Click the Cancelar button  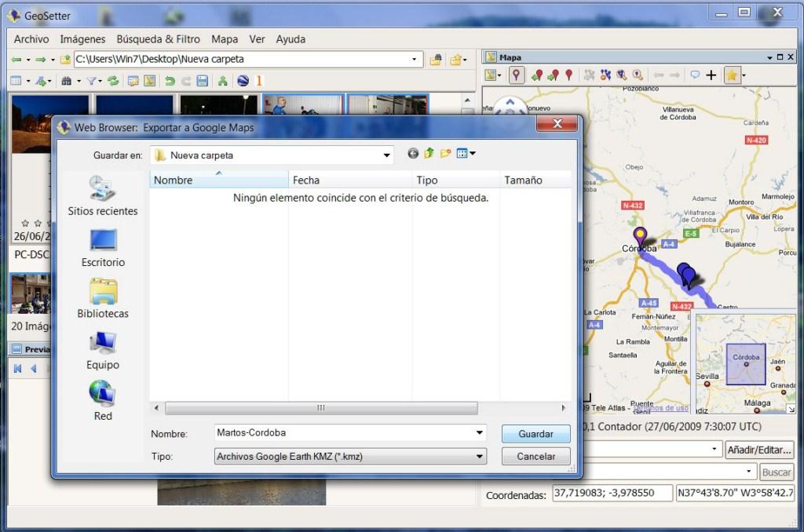click(x=535, y=456)
